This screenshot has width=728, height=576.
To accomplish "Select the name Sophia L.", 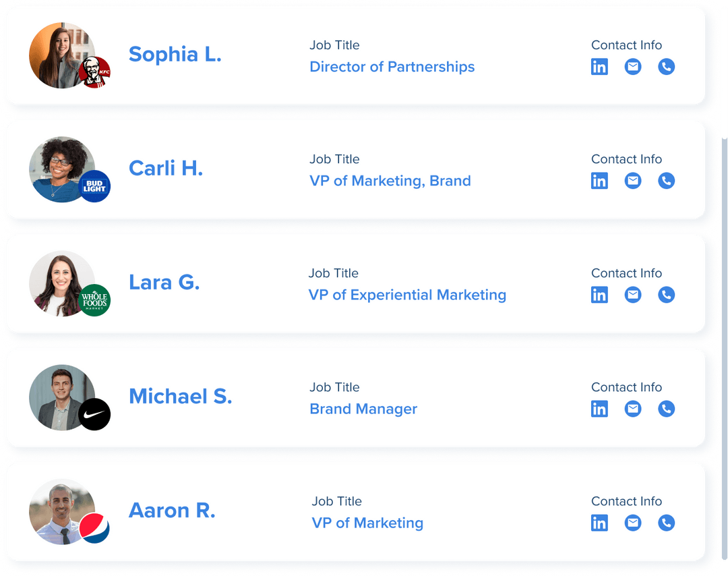I will [175, 55].
